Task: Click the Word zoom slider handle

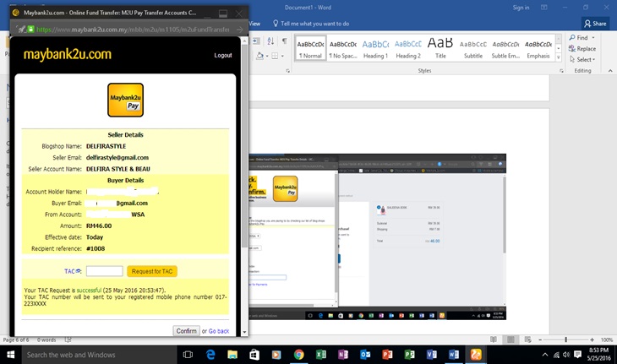Action: pyautogui.click(x=565, y=340)
